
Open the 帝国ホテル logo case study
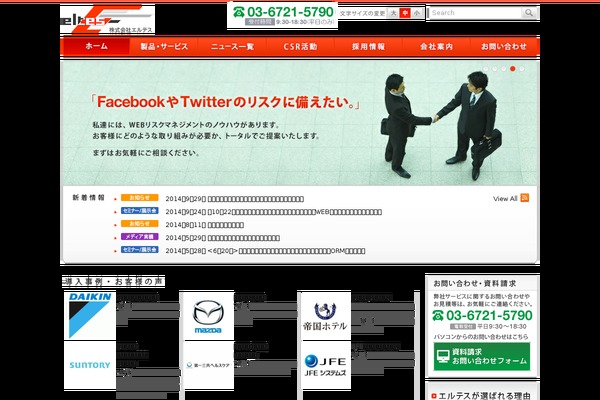(x=325, y=316)
